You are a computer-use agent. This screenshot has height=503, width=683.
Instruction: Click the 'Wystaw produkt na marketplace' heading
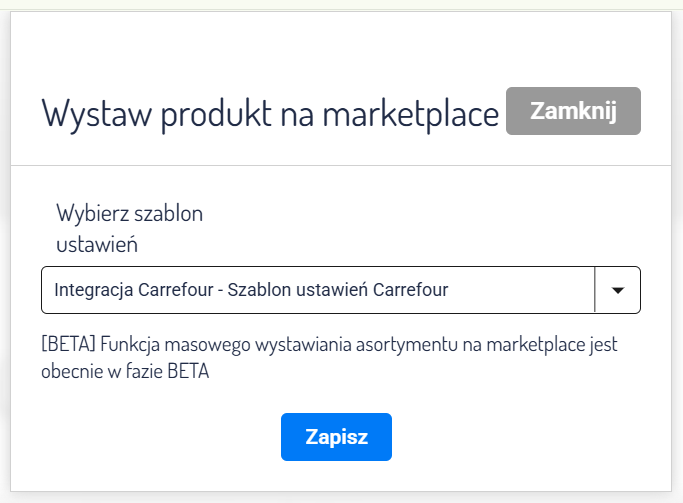coord(270,113)
